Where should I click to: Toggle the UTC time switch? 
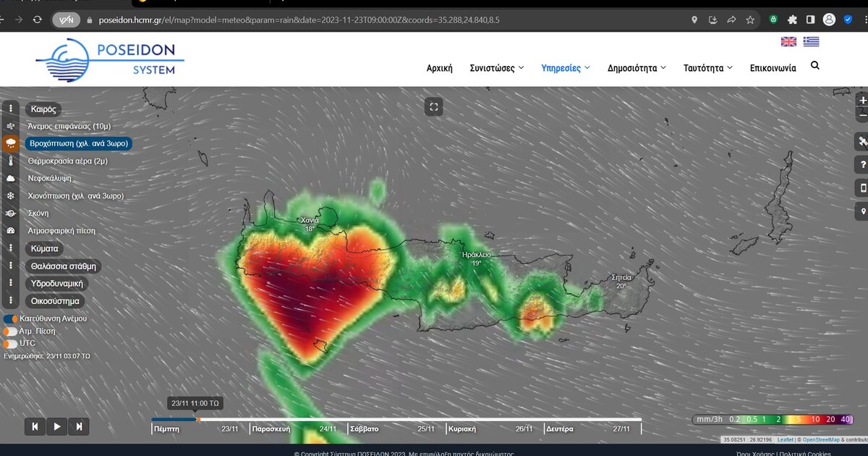coord(11,344)
